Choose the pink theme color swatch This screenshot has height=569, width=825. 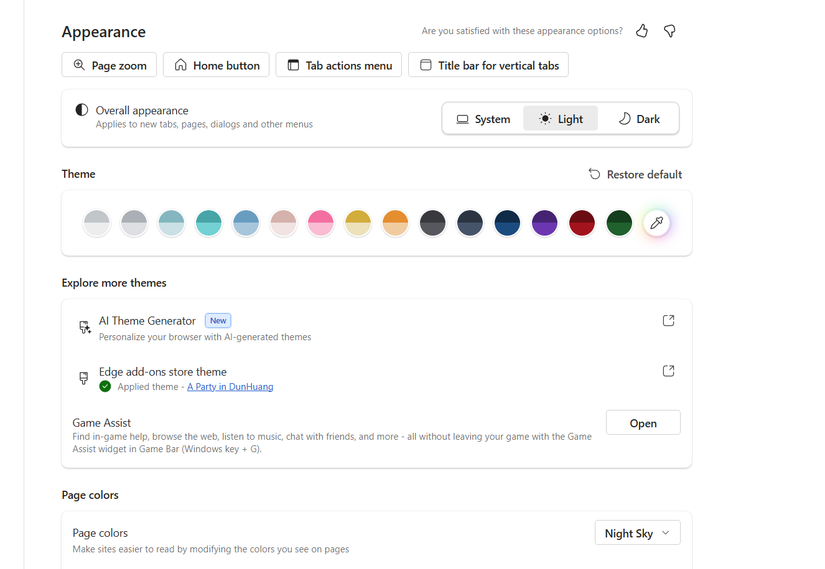[320, 223]
